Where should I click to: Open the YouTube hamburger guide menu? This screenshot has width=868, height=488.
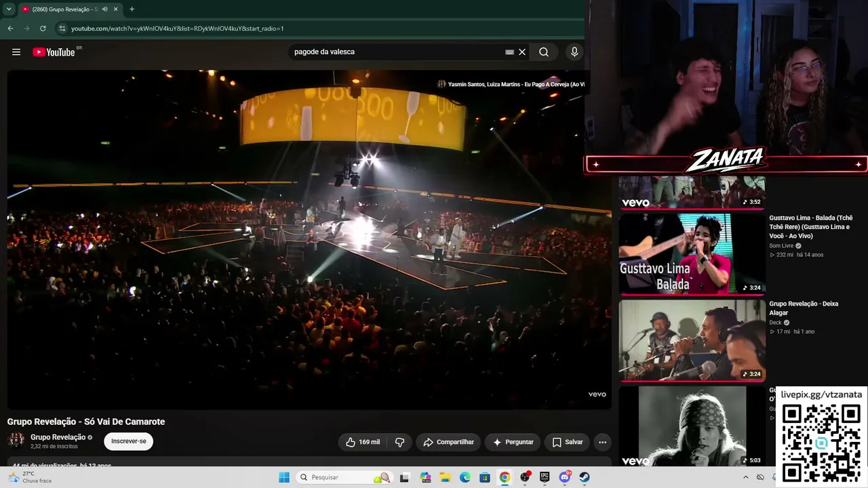(16, 52)
